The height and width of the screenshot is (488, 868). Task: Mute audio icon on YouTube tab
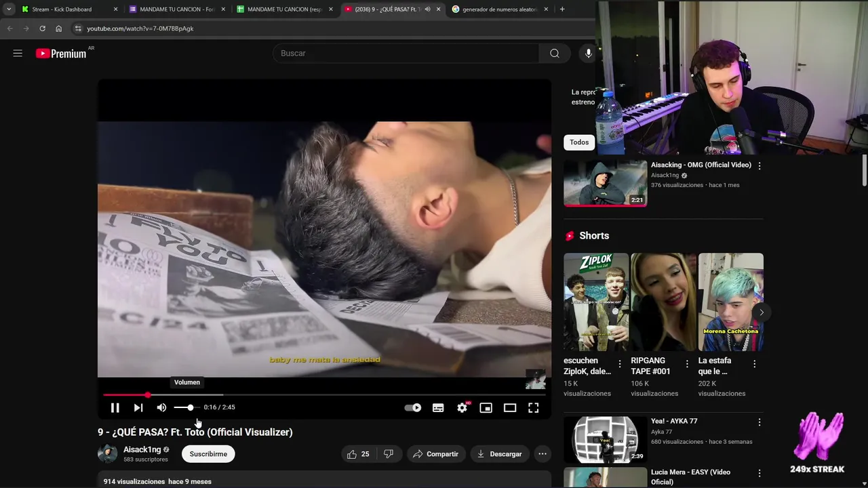tap(427, 9)
